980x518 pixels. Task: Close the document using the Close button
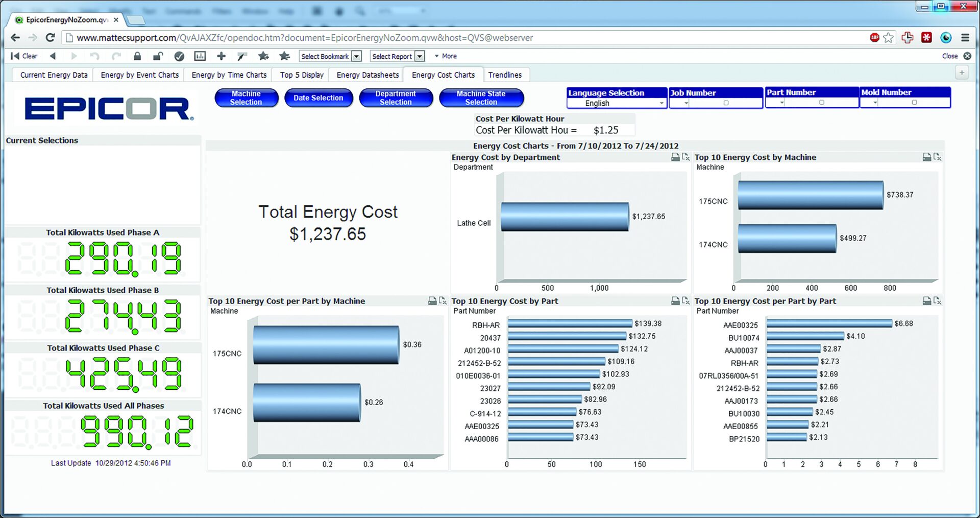[x=956, y=56]
